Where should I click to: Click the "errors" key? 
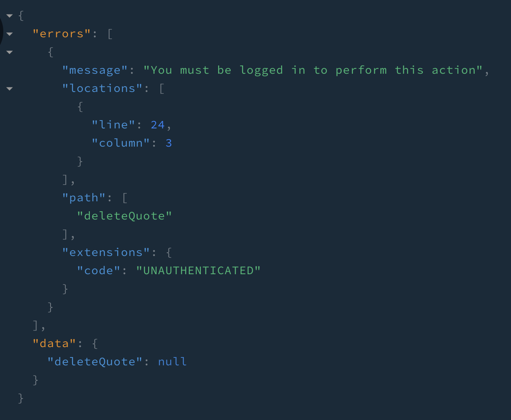click(61, 34)
